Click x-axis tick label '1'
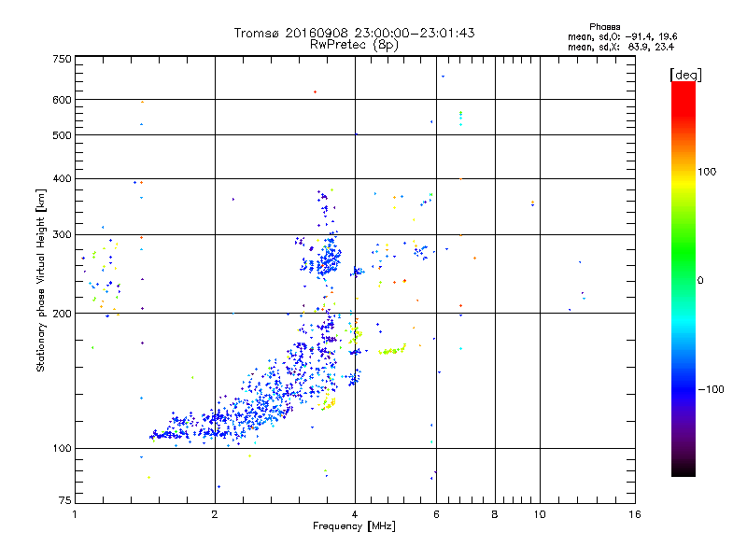Viewport: 747px width, 560px height. pyautogui.click(x=75, y=514)
